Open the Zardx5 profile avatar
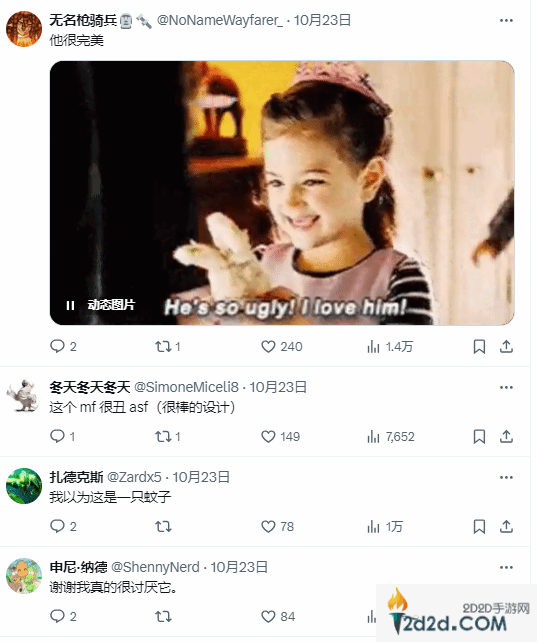Viewport: 537px width, 642px height. (x=24, y=486)
